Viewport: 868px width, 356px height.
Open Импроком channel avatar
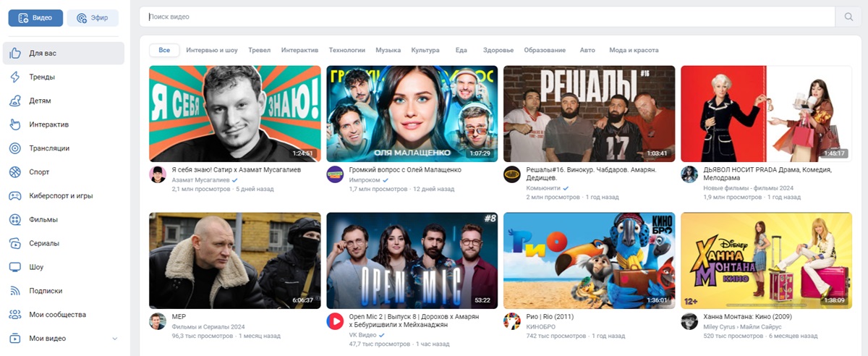tap(335, 174)
